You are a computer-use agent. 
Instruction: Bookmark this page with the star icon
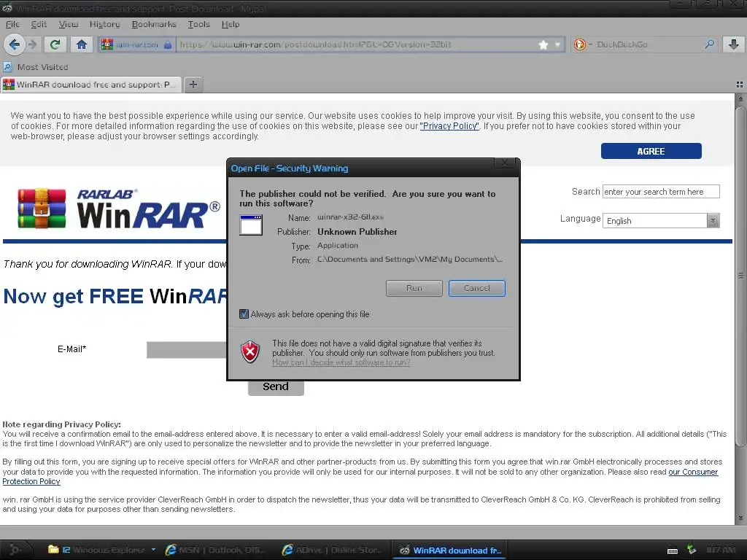543,44
